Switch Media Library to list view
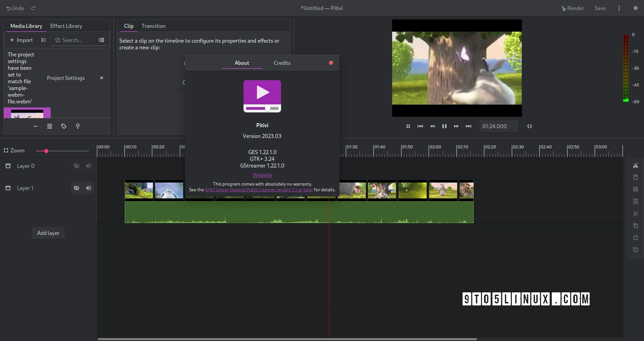The height and width of the screenshot is (341, 644). (x=43, y=40)
